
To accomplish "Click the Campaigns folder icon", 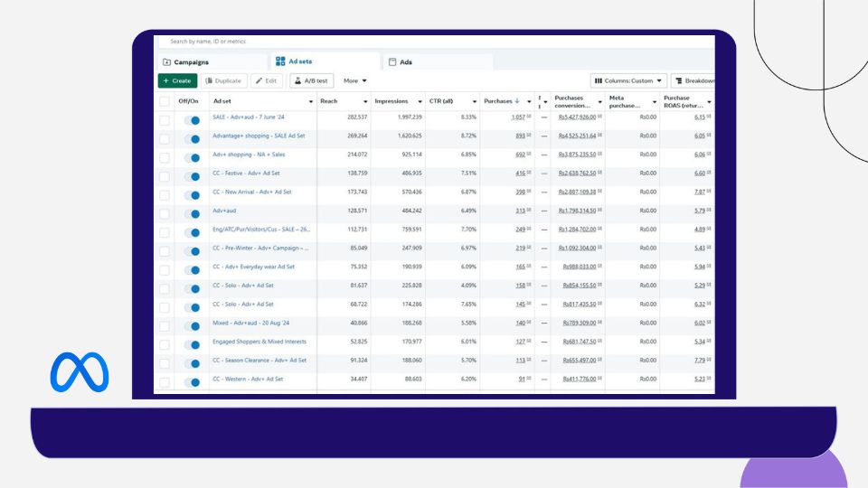I will tap(166, 62).
